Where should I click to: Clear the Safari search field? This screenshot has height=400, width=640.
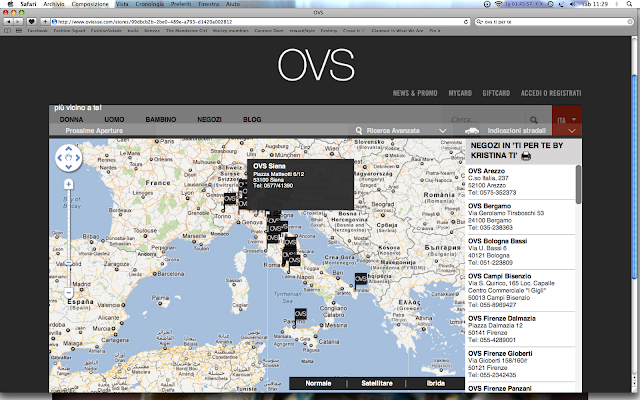click(x=630, y=22)
